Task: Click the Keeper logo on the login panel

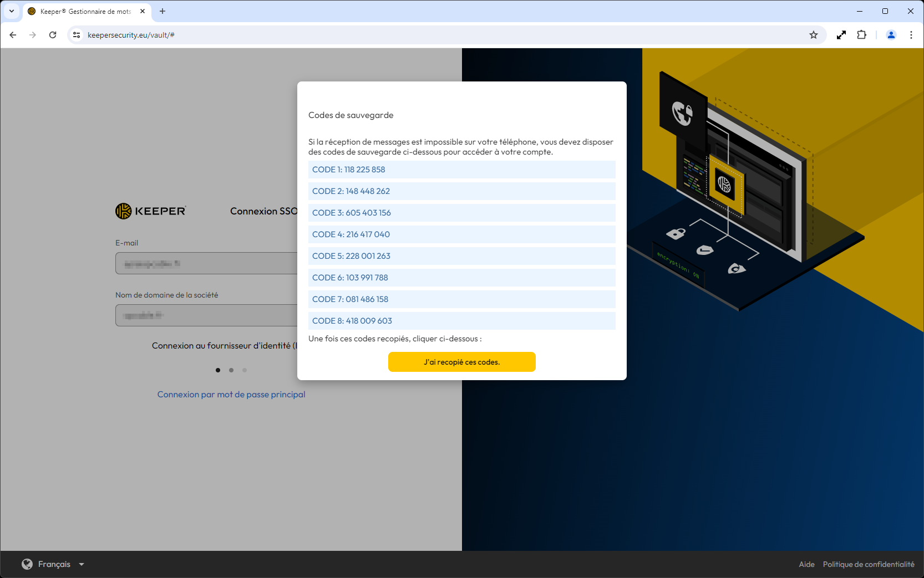Action: tap(151, 211)
